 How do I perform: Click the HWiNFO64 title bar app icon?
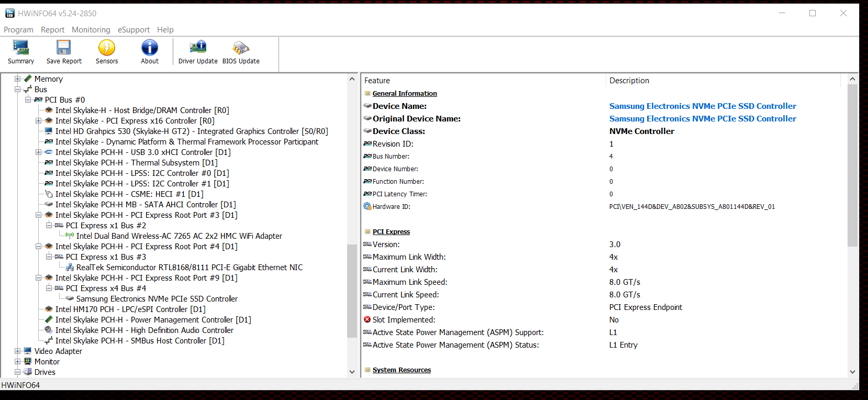(x=10, y=13)
